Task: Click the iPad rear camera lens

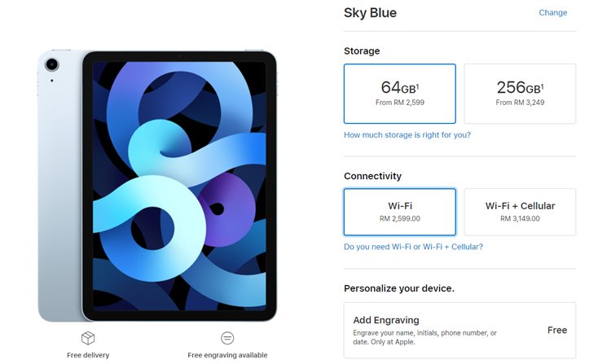Action: pos(52,64)
